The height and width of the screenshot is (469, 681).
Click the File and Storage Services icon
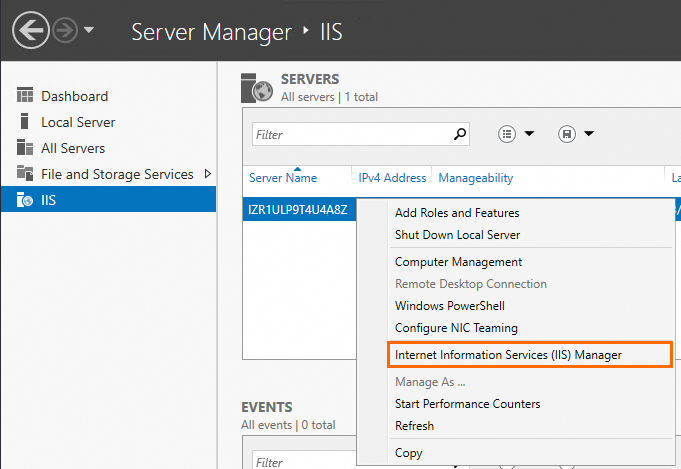(x=25, y=174)
